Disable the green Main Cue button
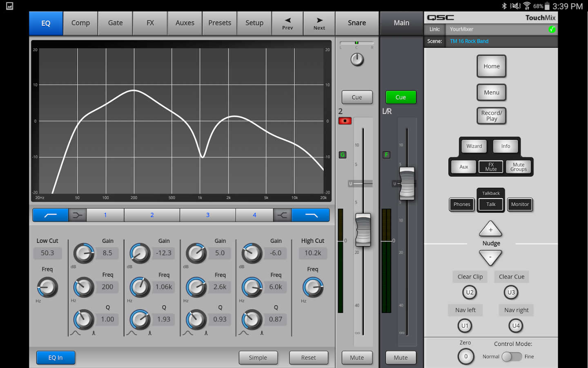588x368 pixels. tap(401, 97)
